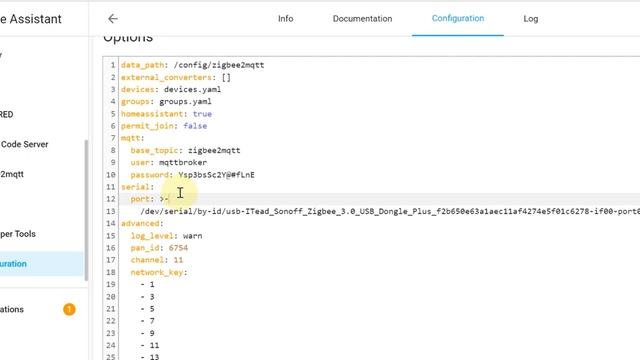Click the '- 5' network key entry
The height and width of the screenshot is (360, 640).
click(x=147, y=309)
